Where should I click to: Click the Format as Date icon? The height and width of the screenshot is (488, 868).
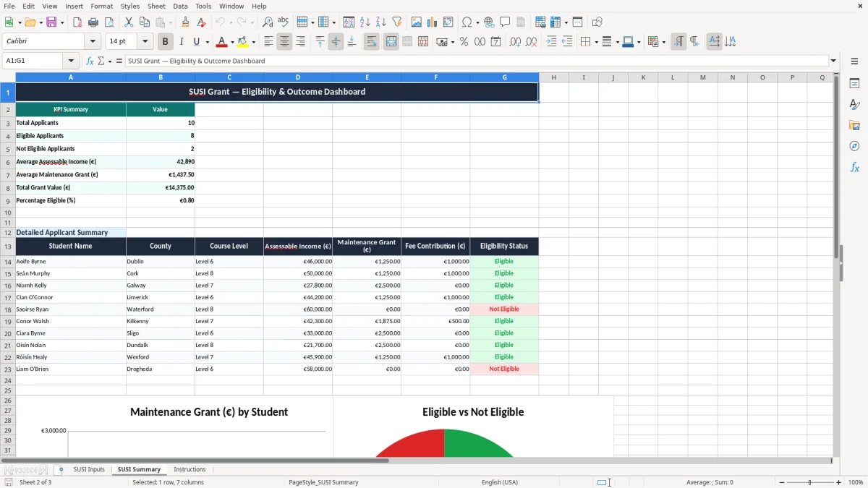(x=495, y=42)
